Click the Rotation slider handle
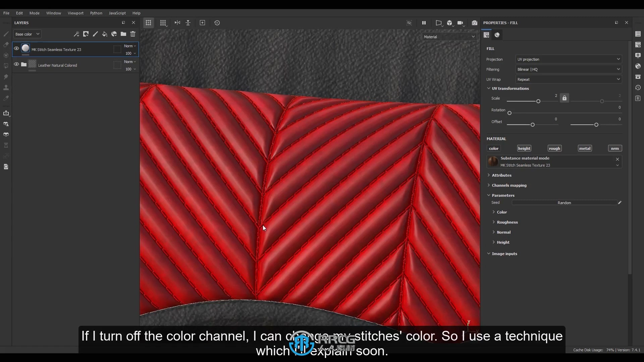The image size is (644, 362). pyautogui.click(x=509, y=113)
